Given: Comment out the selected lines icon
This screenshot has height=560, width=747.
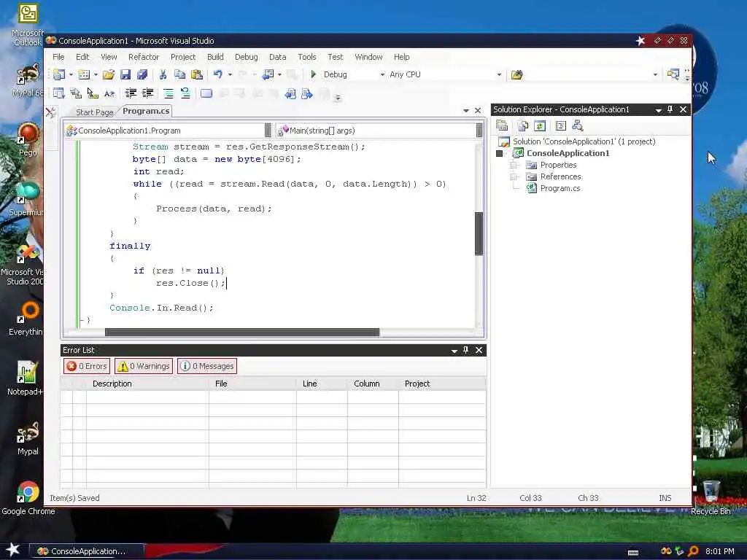Looking at the screenshot, I should click(x=169, y=93).
